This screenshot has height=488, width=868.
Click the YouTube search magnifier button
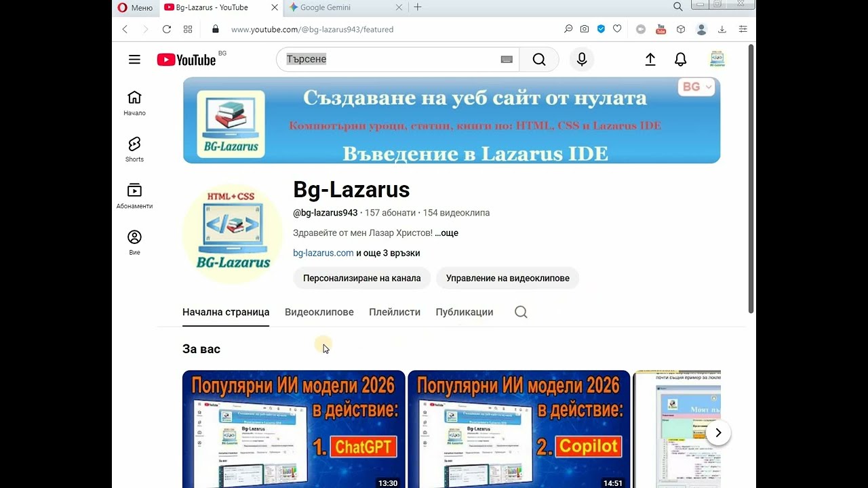539,60
